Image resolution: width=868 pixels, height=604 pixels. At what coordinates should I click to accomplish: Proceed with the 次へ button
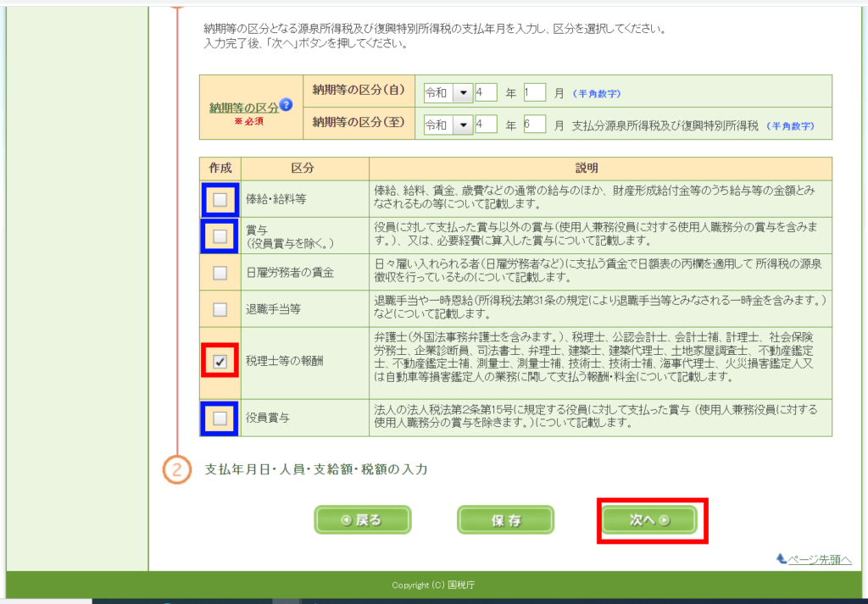coord(649,520)
